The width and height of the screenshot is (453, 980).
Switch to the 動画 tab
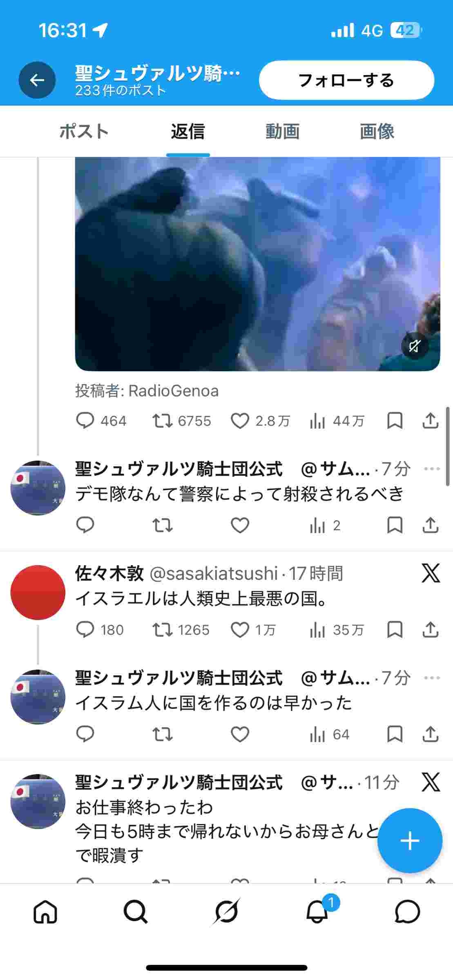click(282, 131)
